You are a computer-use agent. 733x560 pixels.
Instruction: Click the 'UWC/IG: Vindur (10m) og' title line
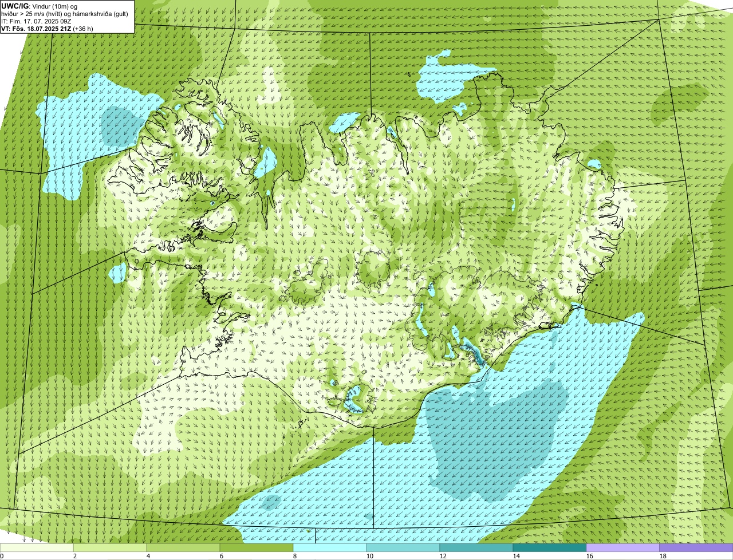(40, 6)
